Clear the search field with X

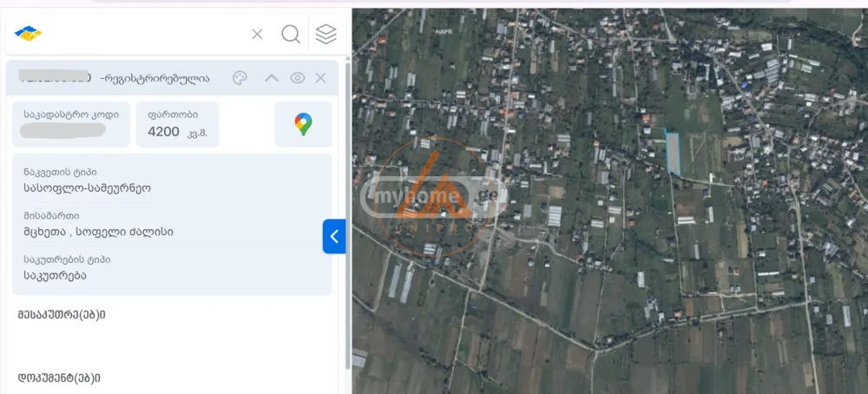[257, 35]
